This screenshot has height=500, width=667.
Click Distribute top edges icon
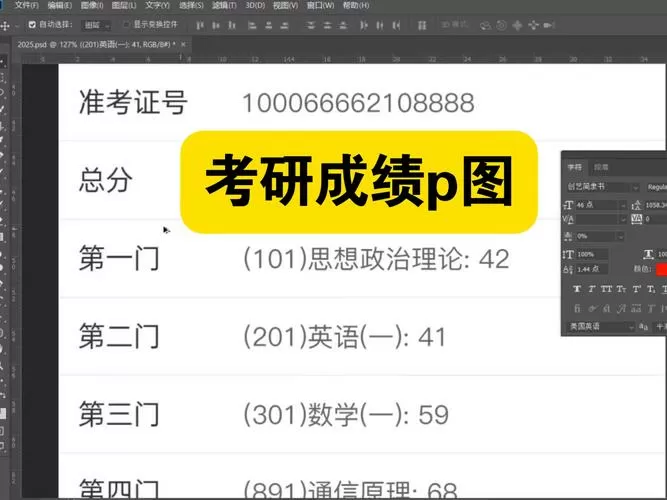point(311,26)
